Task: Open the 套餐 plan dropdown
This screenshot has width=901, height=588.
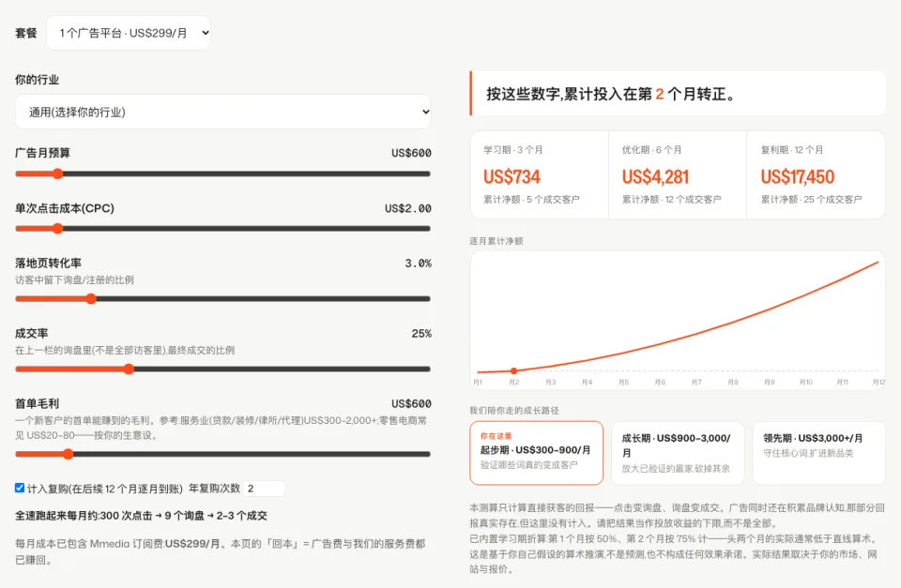Action: pyautogui.click(x=129, y=33)
